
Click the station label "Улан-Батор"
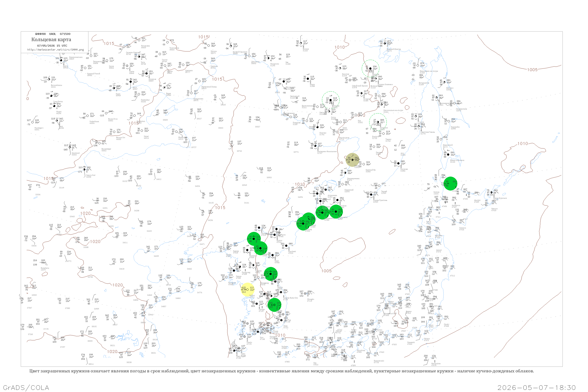tap(58, 102)
